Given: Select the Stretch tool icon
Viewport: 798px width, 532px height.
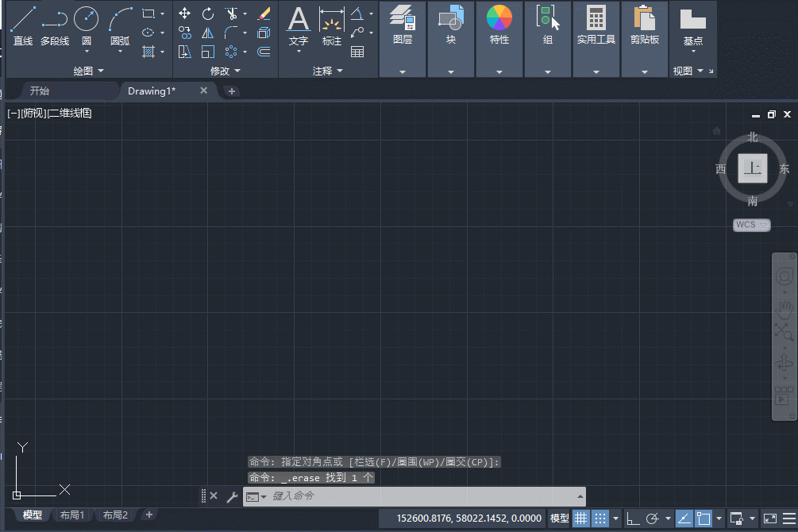Looking at the screenshot, I should pos(185,52).
